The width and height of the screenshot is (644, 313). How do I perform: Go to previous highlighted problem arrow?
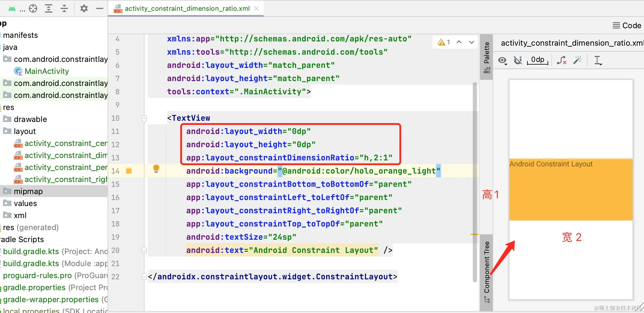pyautogui.click(x=459, y=42)
